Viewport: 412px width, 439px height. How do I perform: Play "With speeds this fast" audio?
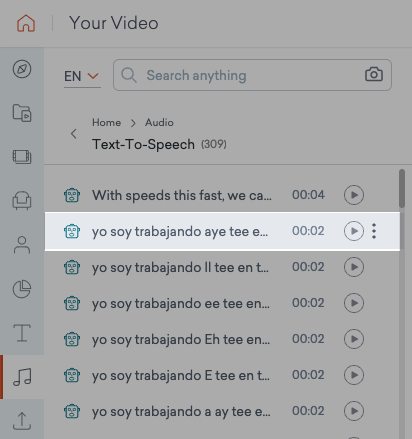(354, 195)
